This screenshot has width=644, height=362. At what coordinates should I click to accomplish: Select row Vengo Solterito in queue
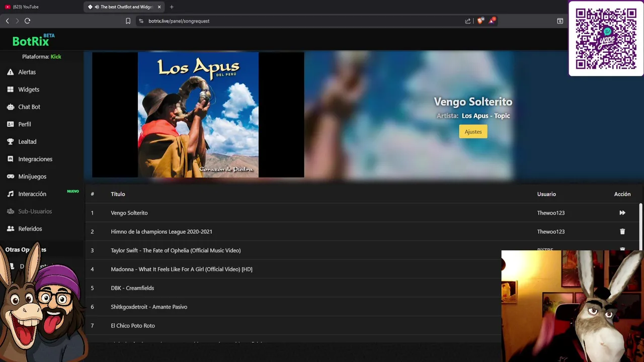[x=362, y=213]
